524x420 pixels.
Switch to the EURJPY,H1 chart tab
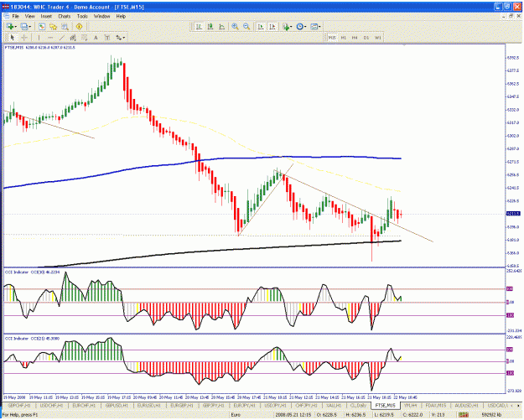click(246, 405)
